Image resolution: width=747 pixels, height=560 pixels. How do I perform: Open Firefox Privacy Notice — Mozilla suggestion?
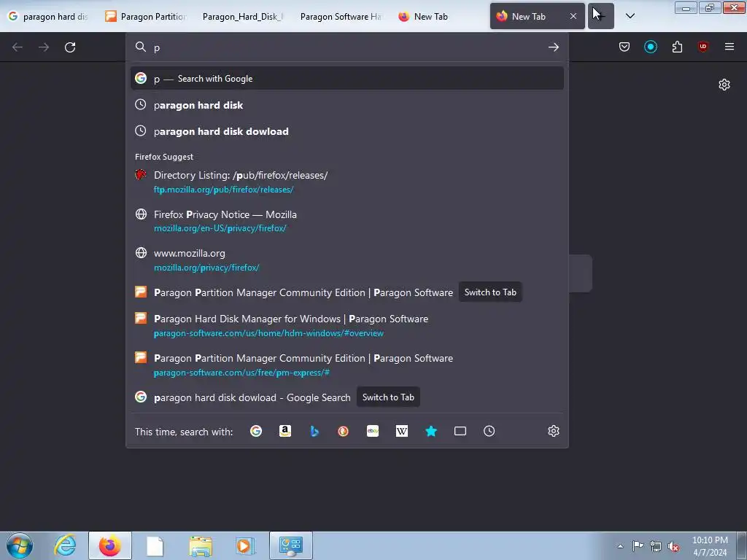pyautogui.click(x=347, y=221)
